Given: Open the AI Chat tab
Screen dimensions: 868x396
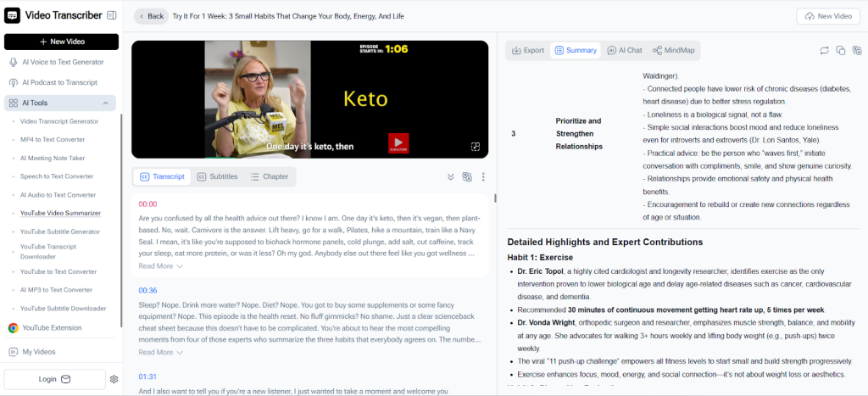Looking at the screenshot, I should (625, 50).
